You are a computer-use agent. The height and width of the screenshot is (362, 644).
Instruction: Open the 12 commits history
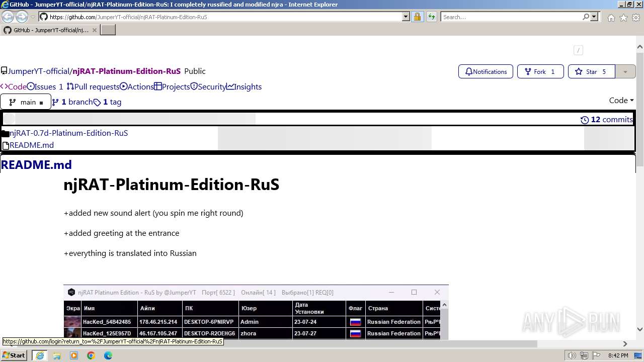[607, 119]
